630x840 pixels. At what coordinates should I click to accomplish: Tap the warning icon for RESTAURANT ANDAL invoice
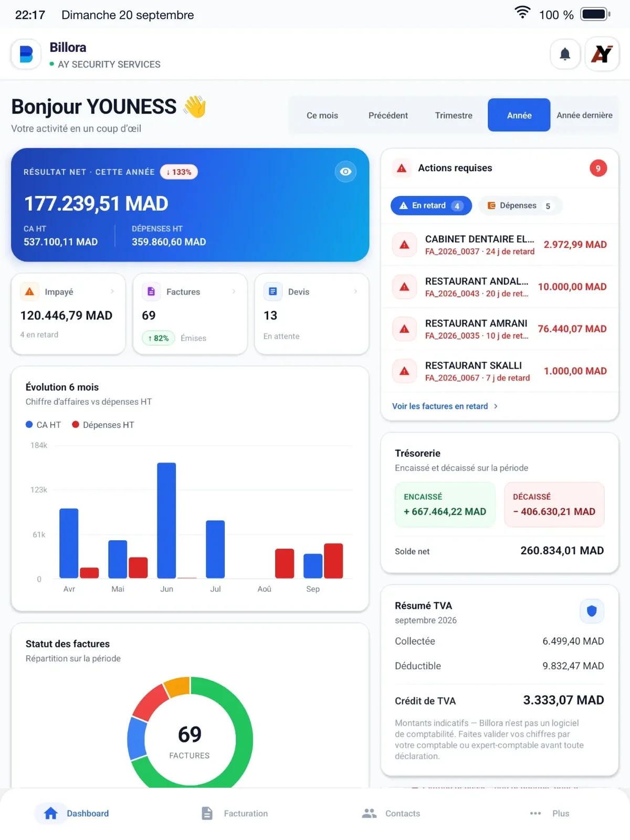click(404, 287)
